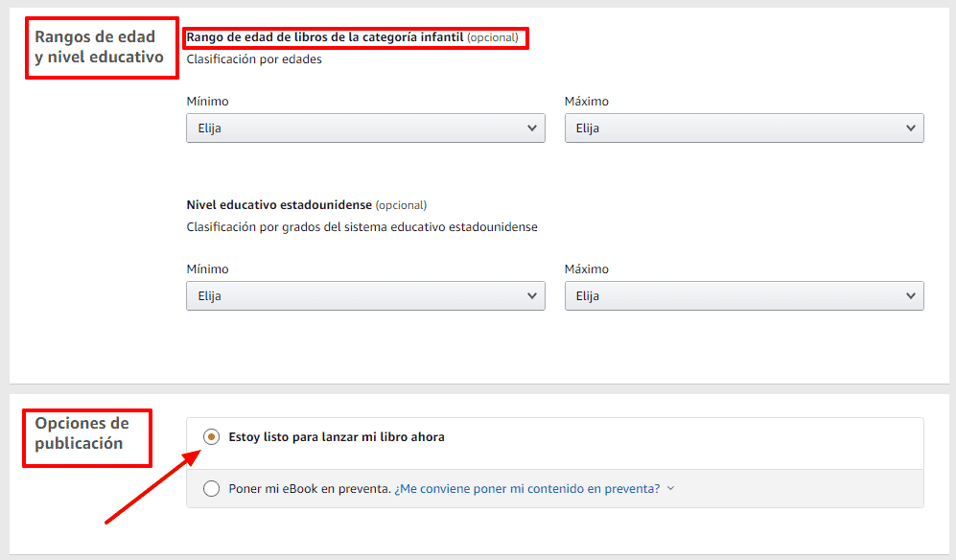Viewport: 956px width, 560px height.
Task: Click chevron arrow of grade Máximo select
Action: point(910,296)
